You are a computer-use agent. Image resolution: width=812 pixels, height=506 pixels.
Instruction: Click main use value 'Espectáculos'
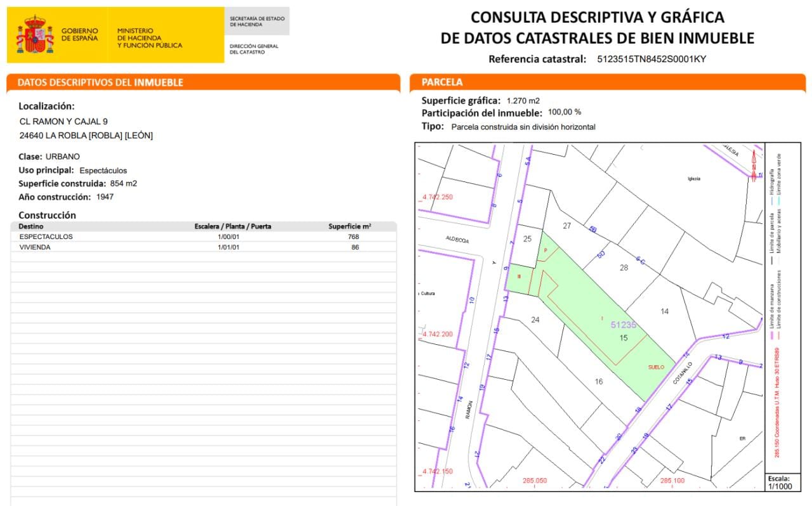pyautogui.click(x=103, y=171)
